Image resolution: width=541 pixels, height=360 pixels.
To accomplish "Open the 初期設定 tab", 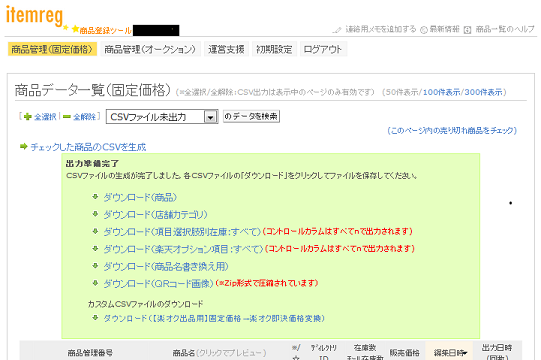I will (274, 49).
